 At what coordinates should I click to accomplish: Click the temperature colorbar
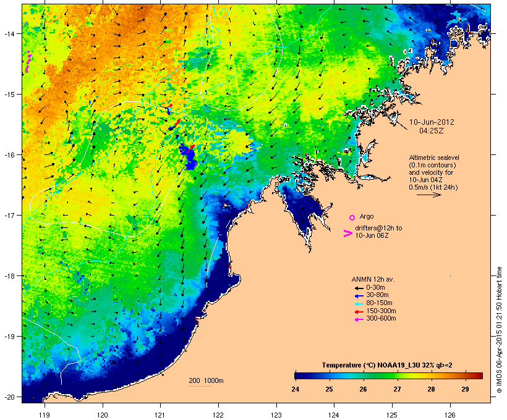[x=388, y=376]
